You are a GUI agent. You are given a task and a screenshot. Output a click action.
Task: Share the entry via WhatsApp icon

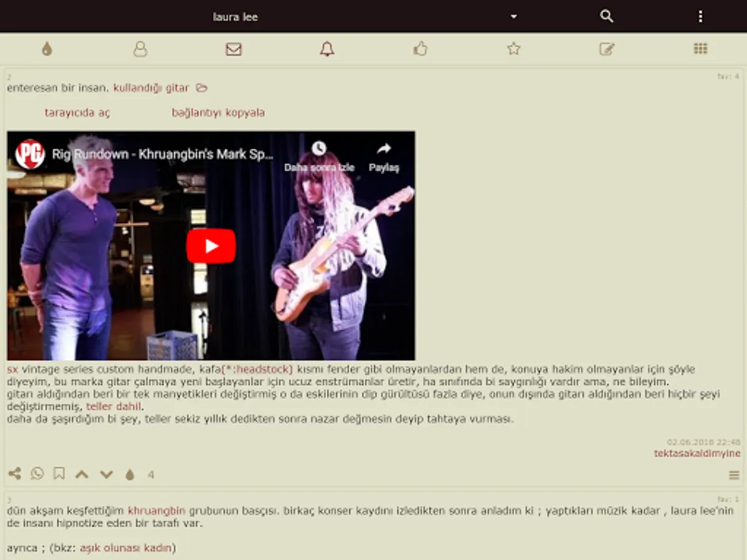tap(37, 474)
